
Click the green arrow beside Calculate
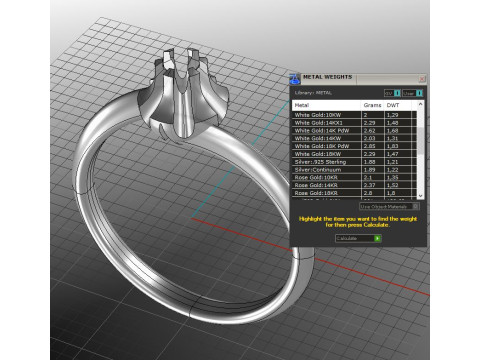(377, 238)
